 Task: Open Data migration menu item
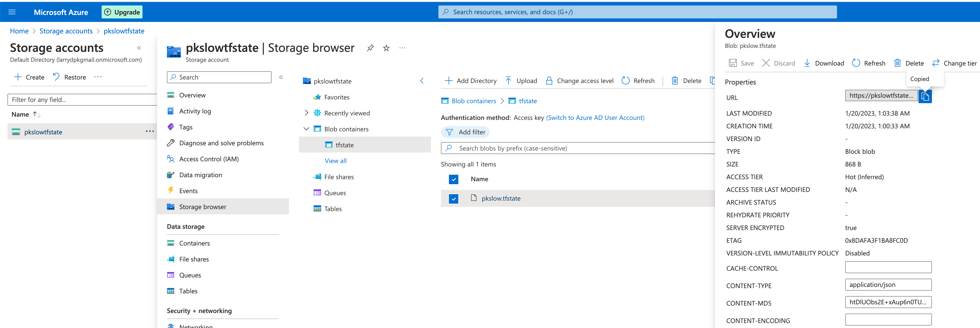[200, 175]
